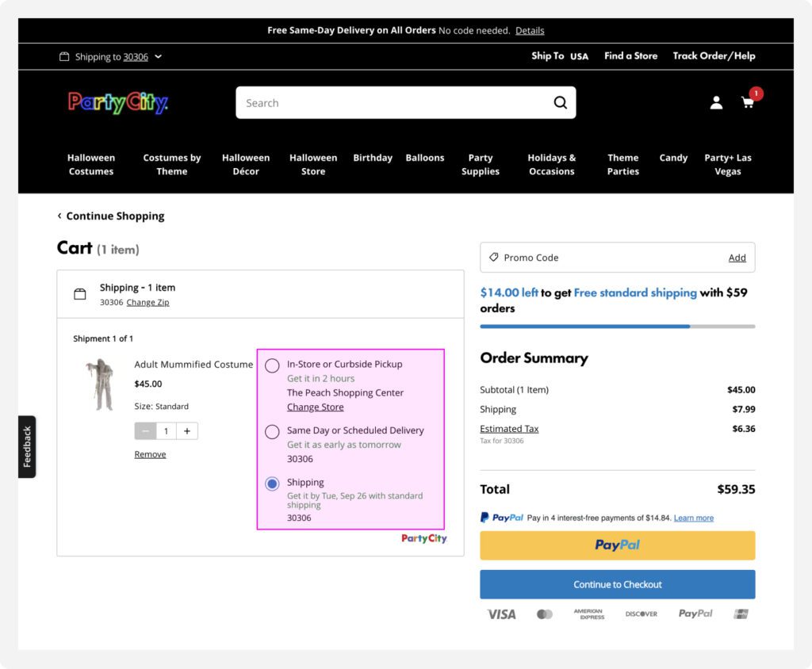
Task: Click Change Store link
Action: click(316, 407)
